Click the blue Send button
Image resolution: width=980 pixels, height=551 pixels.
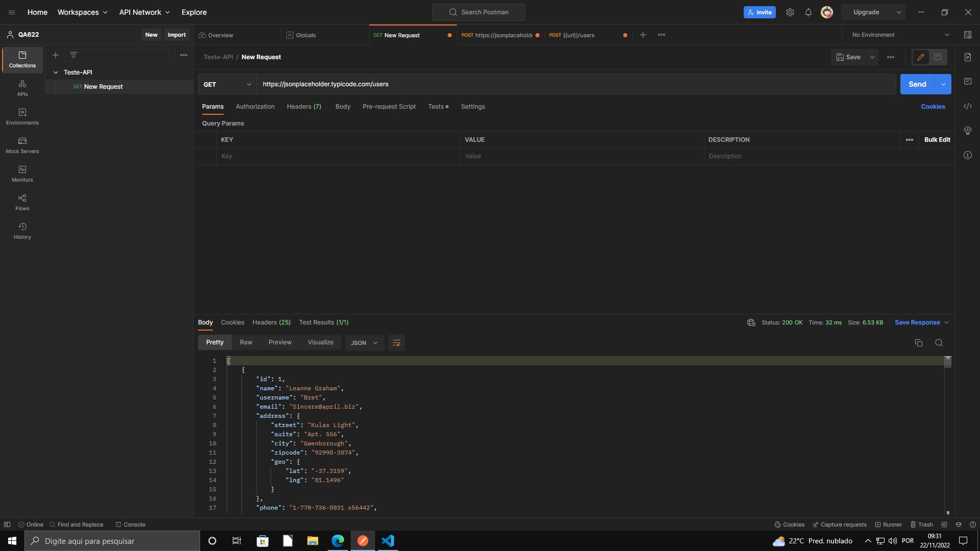tap(917, 84)
